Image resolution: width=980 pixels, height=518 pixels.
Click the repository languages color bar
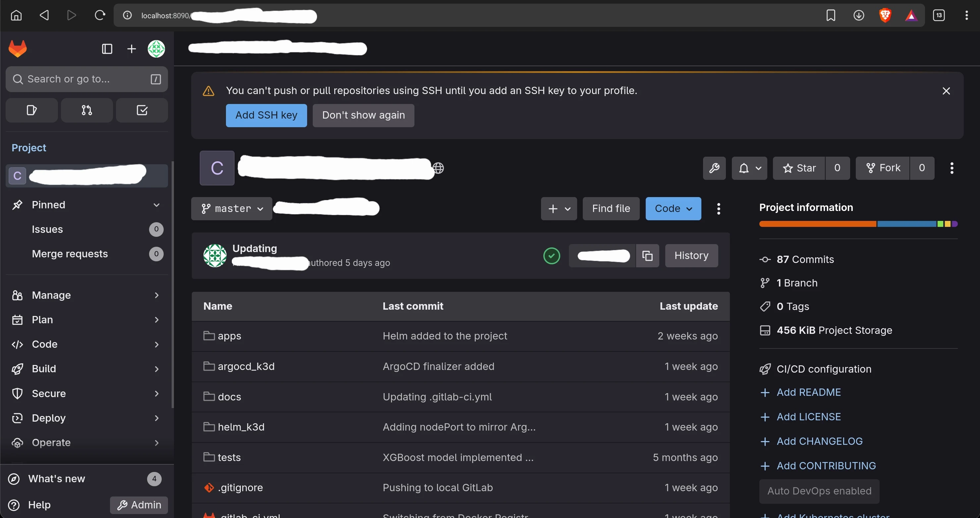coord(858,224)
